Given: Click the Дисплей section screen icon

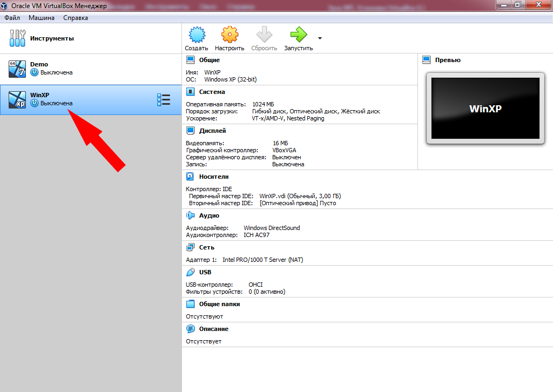Looking at the screenshot, I should tap(191, 131).
